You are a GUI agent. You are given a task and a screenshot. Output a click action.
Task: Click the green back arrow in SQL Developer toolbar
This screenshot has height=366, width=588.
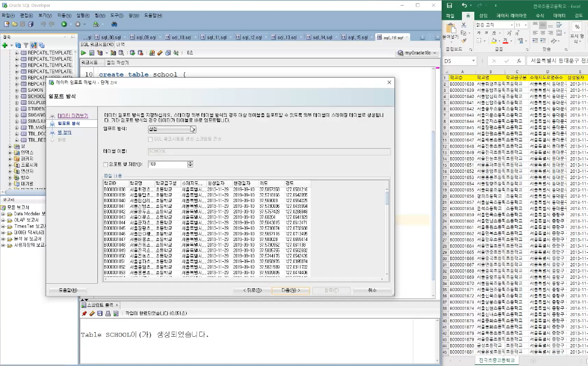pyautogui.click(x=64, y=24)
